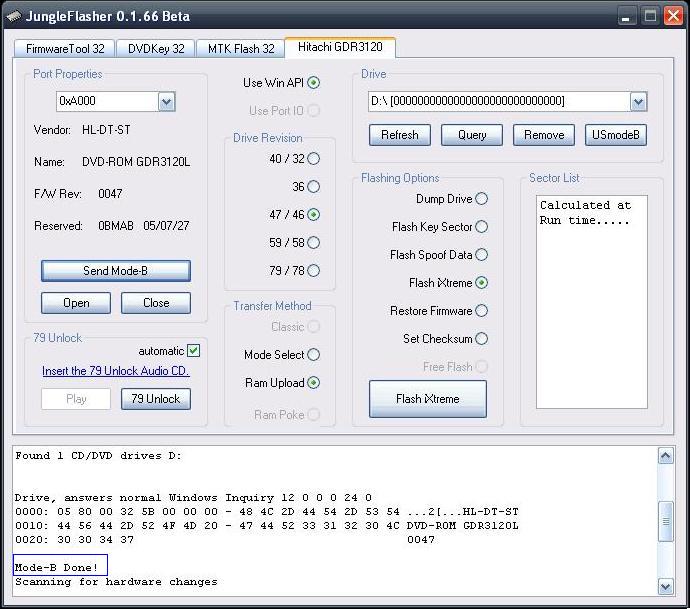This screenshot has width=690, height=609.
Task: Click the JungleFlasher title bar chip icon
Action: 13,17
